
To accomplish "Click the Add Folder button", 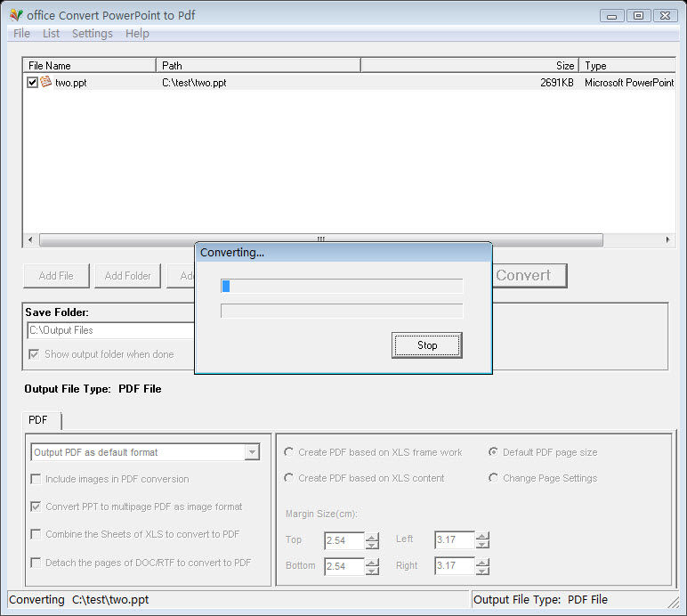I will [x=127, y=276].
